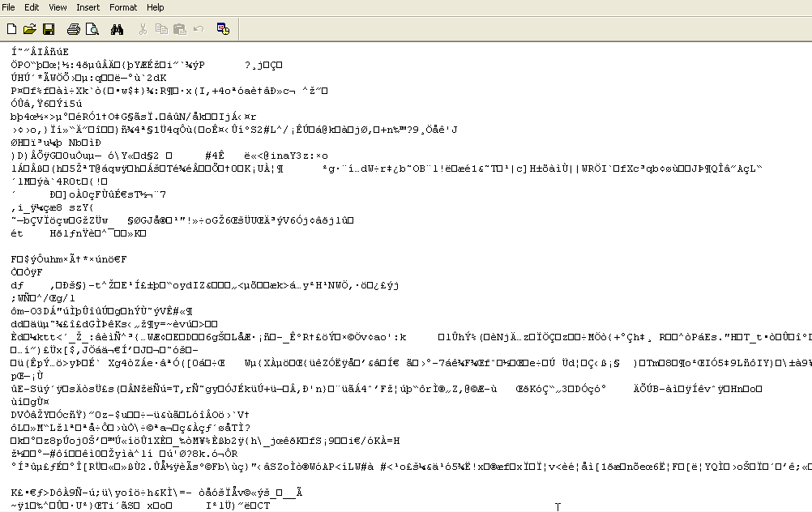Viewport: 812px width, 512px height.
Task: Click the short line starting with "df"
Action: pyautogui.click(x=204, y=285)
